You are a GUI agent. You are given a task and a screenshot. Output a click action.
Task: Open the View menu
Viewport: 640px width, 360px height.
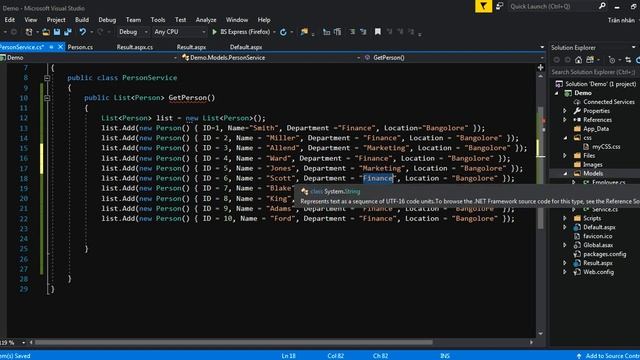31,20
